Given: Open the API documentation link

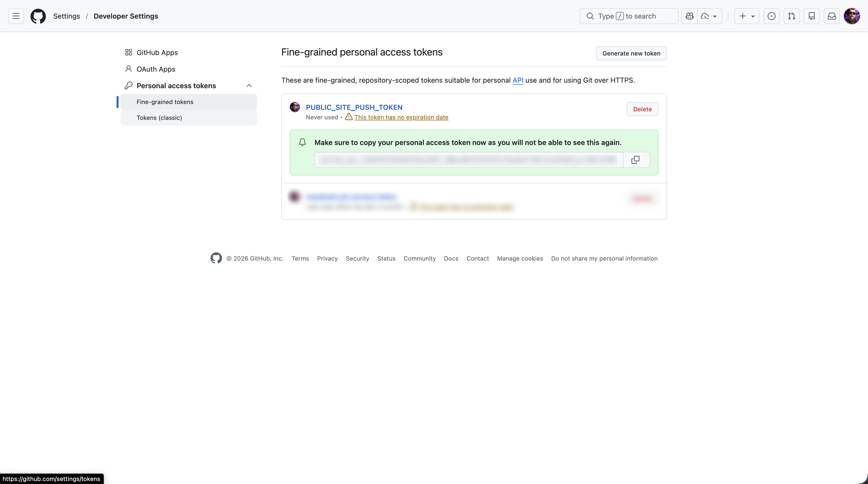Looking at the screenshot, I should [518, 80].
